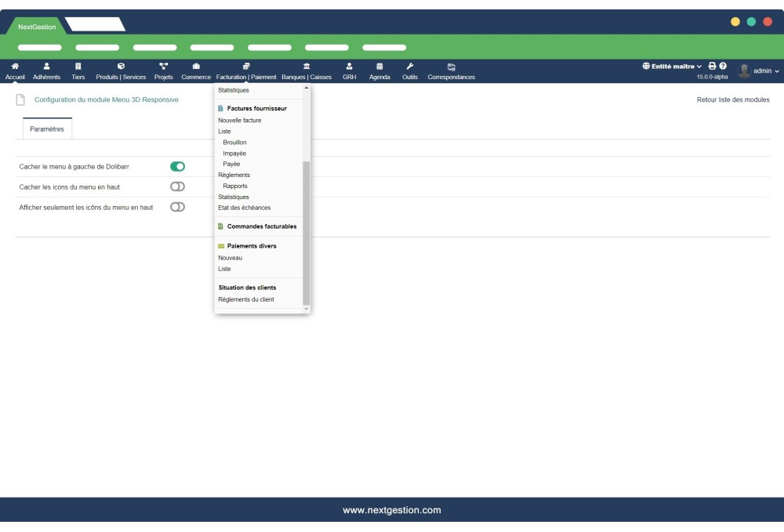Open the Outils wrench icon
Screen dimensions: 784x532
pos(408,67)
